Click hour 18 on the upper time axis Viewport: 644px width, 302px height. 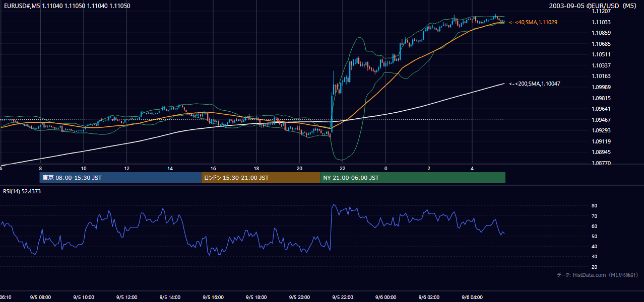coord(256,168)
